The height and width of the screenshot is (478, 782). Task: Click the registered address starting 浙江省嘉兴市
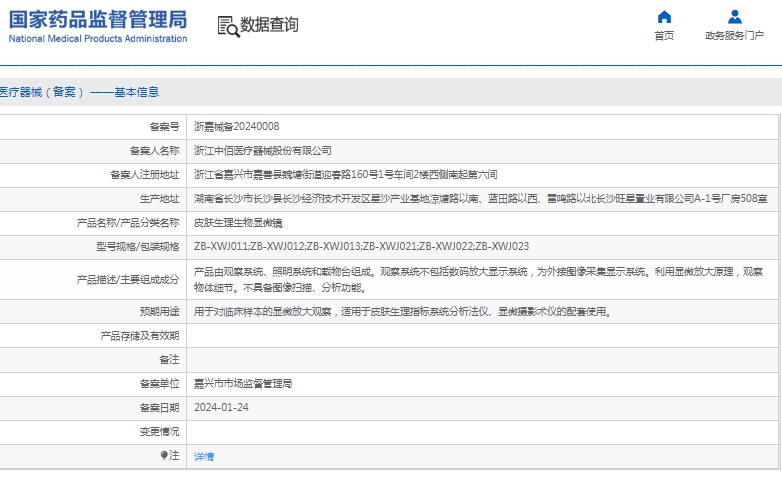pos(346,175)
